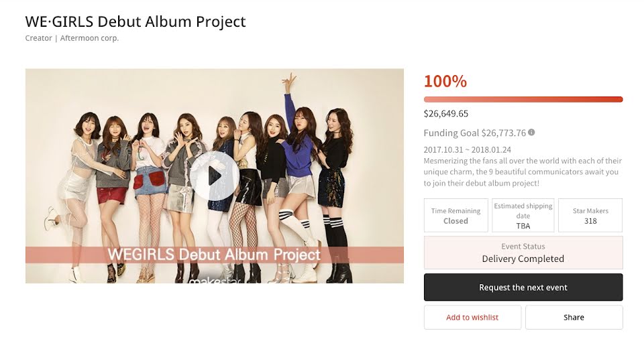Select the Estimated shipping date box
644x339 pixels.
click(523, 216)
